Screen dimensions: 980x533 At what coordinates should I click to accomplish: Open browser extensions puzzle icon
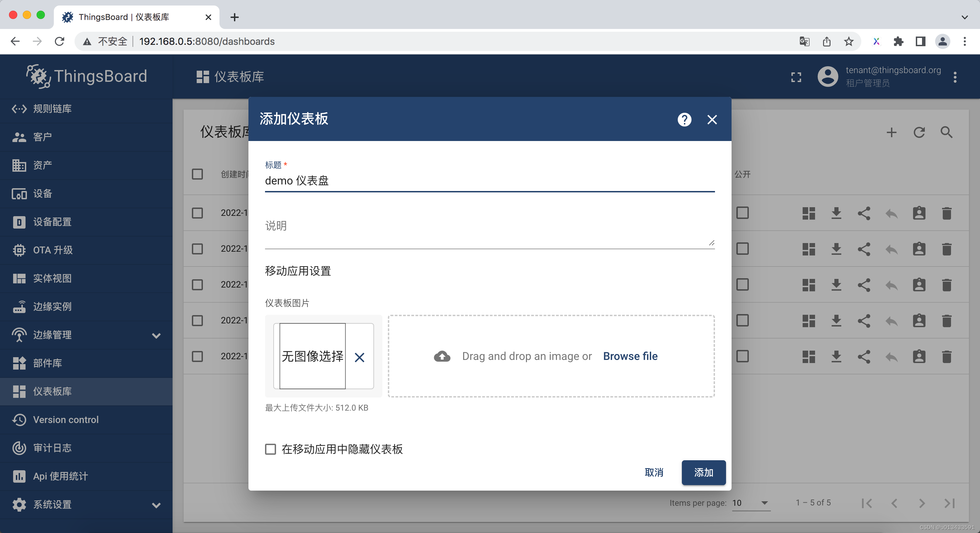(898, 41)
